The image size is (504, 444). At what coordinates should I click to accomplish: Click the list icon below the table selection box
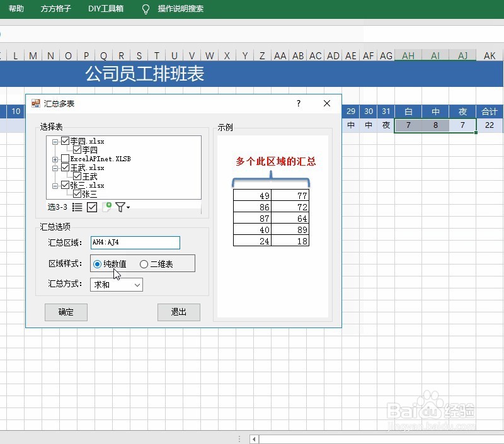pos(77,207)
